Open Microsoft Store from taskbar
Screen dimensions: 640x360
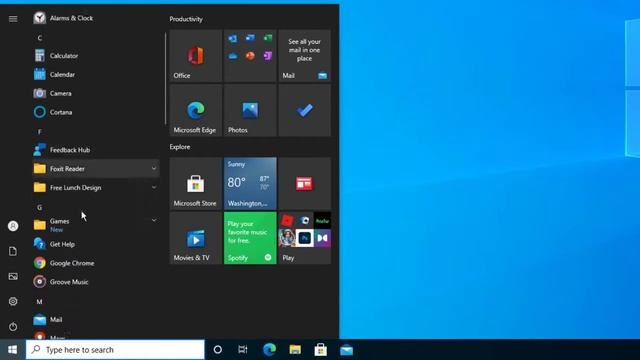(321, 350)
